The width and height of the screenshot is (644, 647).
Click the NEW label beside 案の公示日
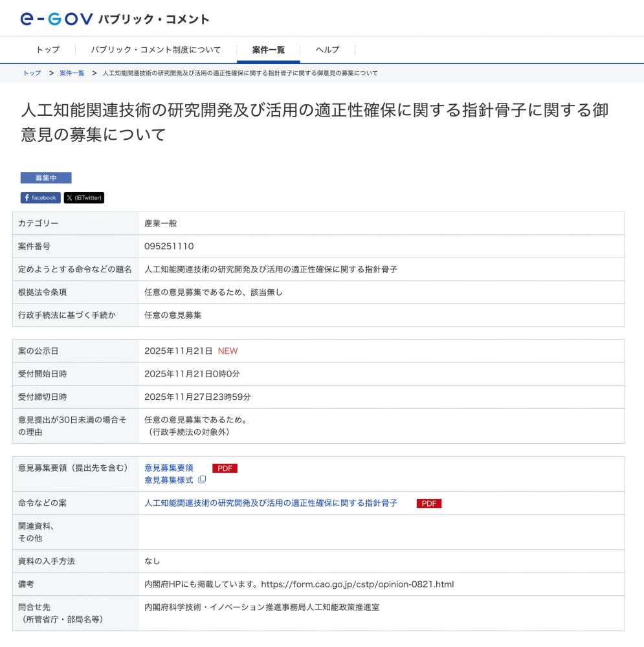(x=229, y=351)
